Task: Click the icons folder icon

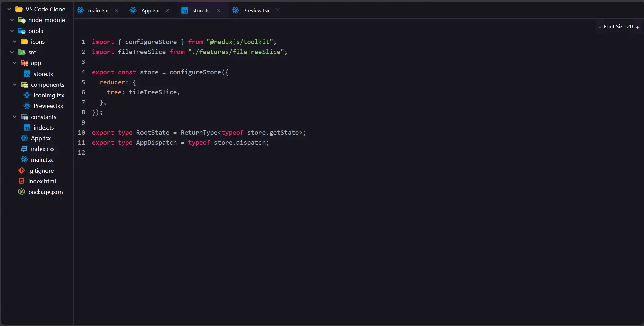Action: pos(24,42)
